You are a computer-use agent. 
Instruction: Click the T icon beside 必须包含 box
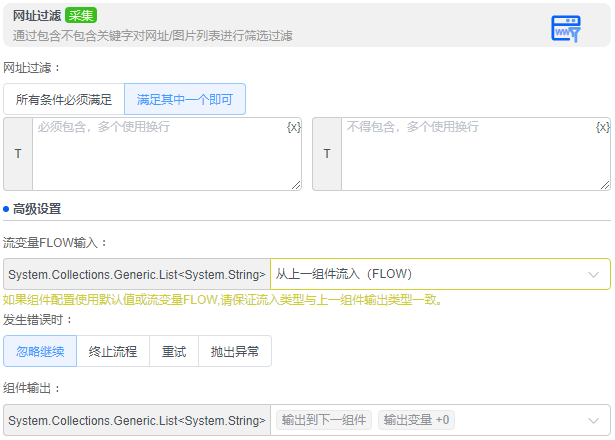pyautogui.click(x=18, y=154)
